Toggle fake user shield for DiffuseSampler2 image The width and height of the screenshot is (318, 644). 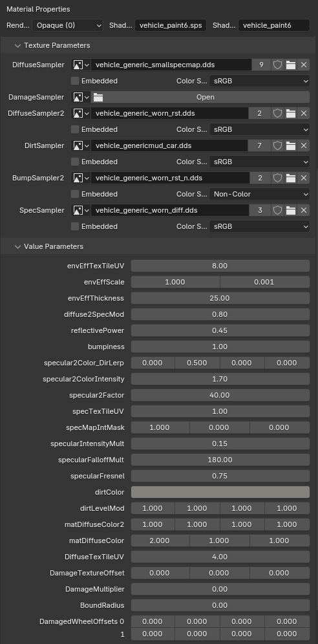[278, 113]
